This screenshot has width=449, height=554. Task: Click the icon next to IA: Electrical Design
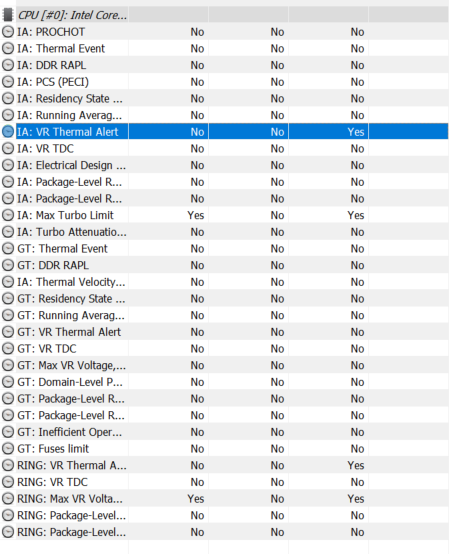click(x=8, y=165)
